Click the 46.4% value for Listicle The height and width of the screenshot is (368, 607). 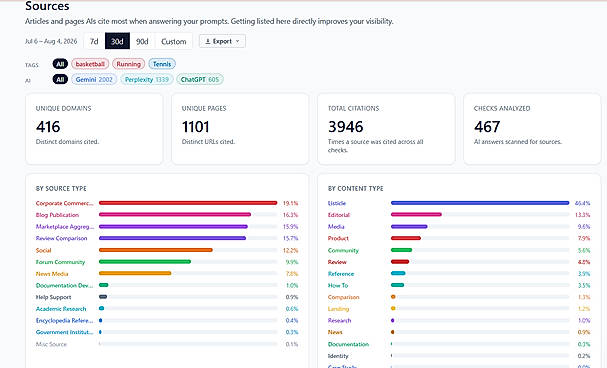click(x=583, y=203)
